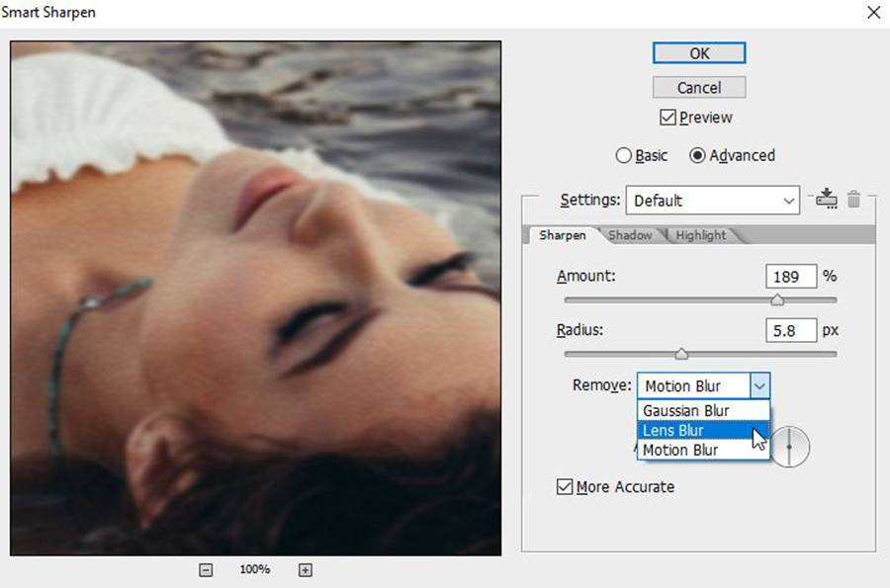Choose Lens Blur from Remove list

pyautogui.click(x=703, y=430)
